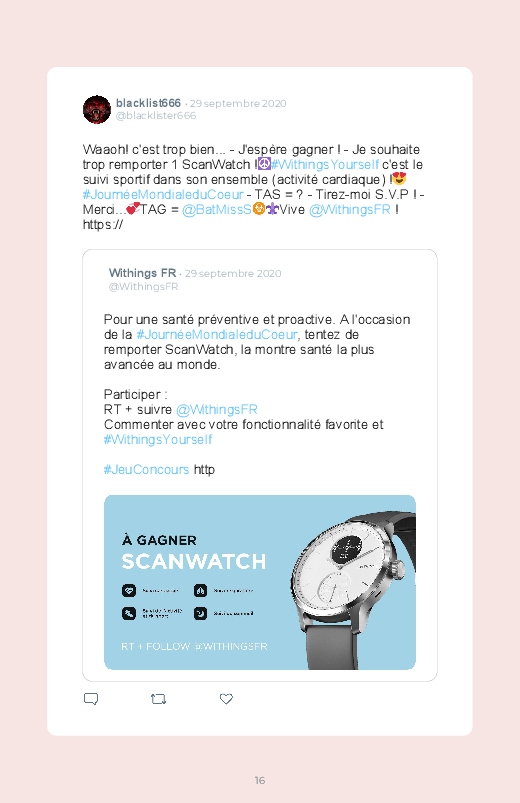Click activity tracking icon in banner

pos(129,613)
